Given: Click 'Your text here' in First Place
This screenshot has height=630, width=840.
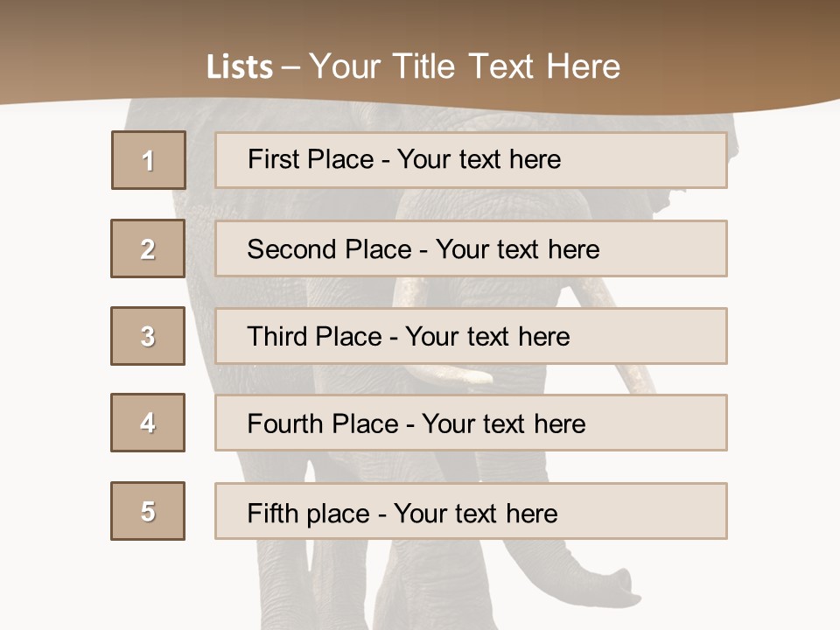Looking at the screenshot, I should (479, 159).
